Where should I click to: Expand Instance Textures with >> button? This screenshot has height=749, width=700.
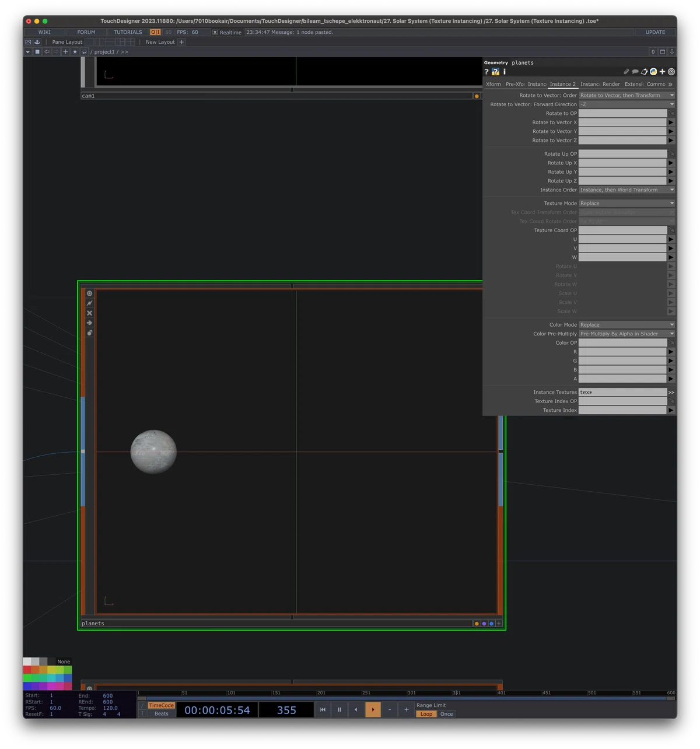point(671,393)
